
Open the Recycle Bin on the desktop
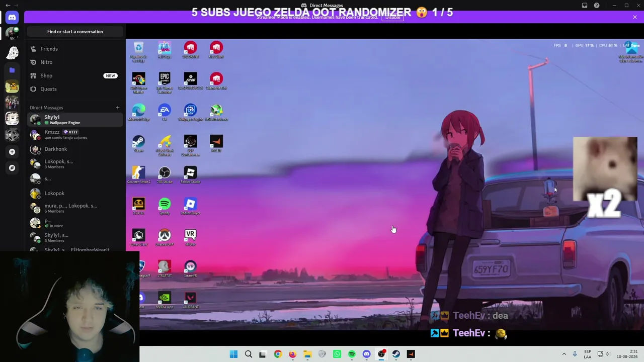click(138, 51)
